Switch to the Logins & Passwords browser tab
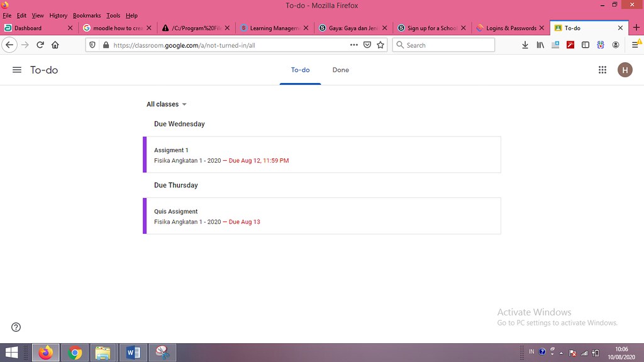644x362 pixels. [x=510, y=28]
